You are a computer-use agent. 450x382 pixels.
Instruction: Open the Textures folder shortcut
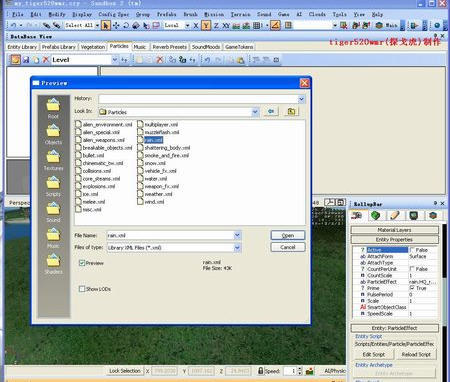pos(53,160)
